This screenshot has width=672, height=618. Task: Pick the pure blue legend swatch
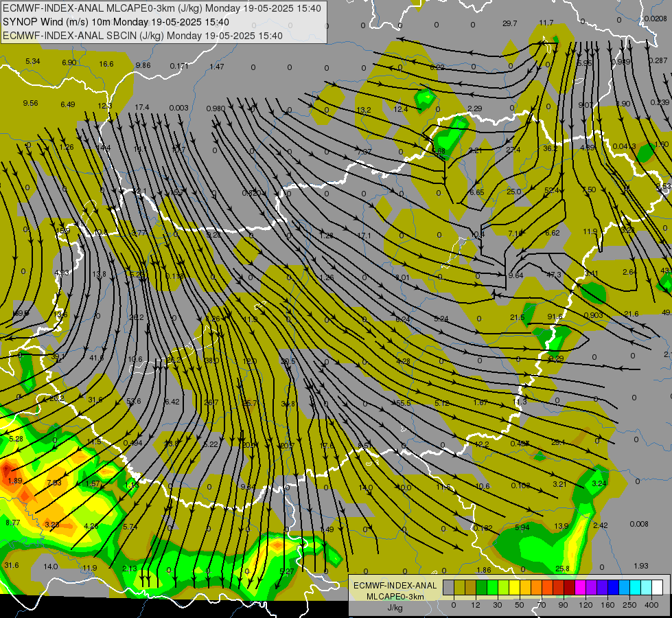click(x=614, y=588)
